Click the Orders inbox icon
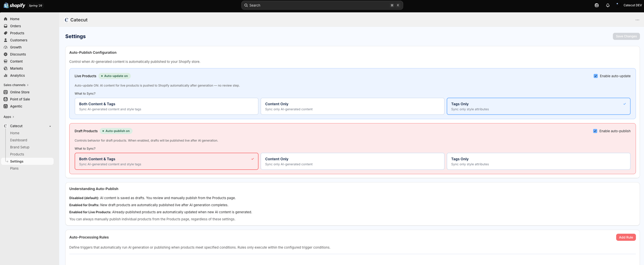 [5, 26]
